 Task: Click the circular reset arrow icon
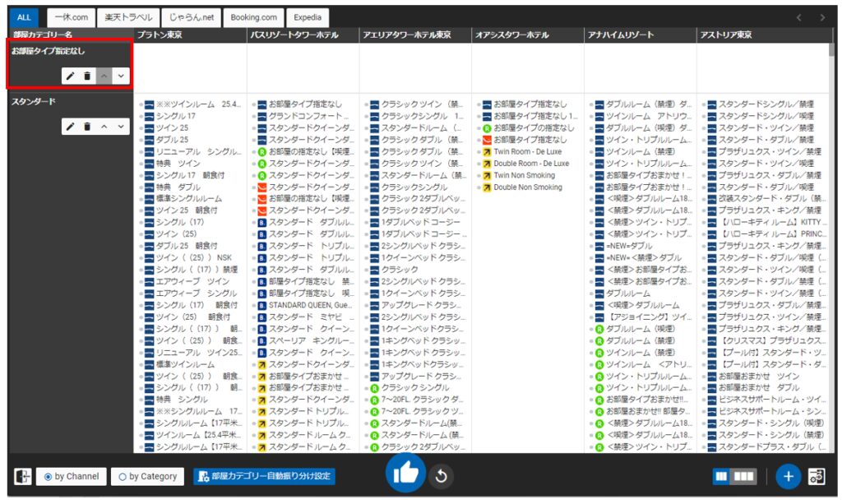pyautogui.click(x=442, y=476)
